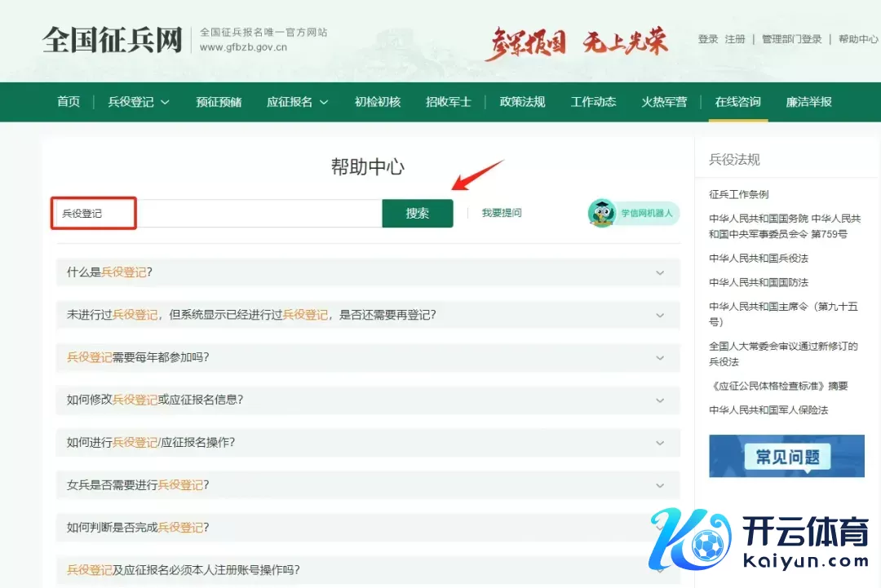Click 登录 link at top right
881x588 pixels.
point(707,39)
